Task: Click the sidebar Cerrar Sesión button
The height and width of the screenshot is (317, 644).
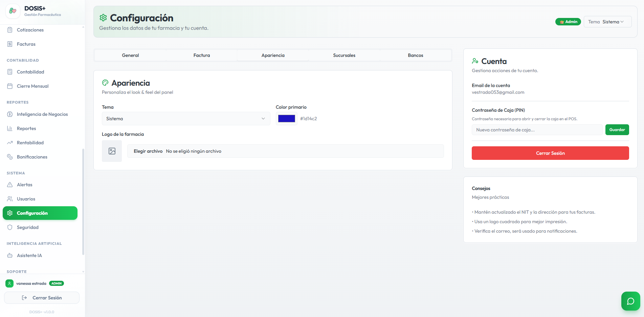Action: pyautogui.click(x=42, y=298)
